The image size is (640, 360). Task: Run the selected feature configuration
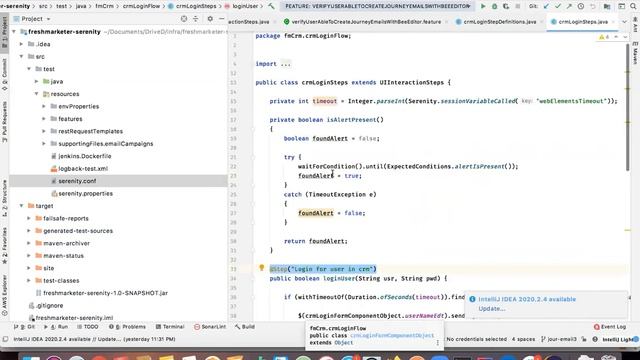point(483,7)
